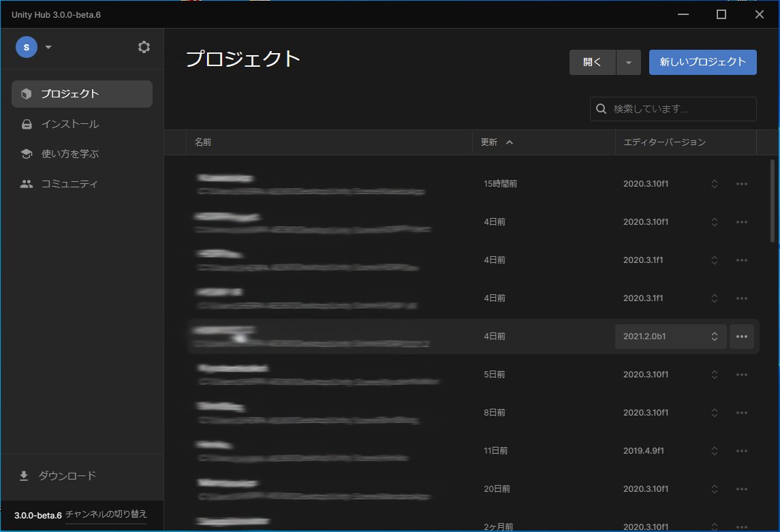Change editor version for 15時間前 project
The width and height of the screenshot is (780, 532).
(715, 184)
